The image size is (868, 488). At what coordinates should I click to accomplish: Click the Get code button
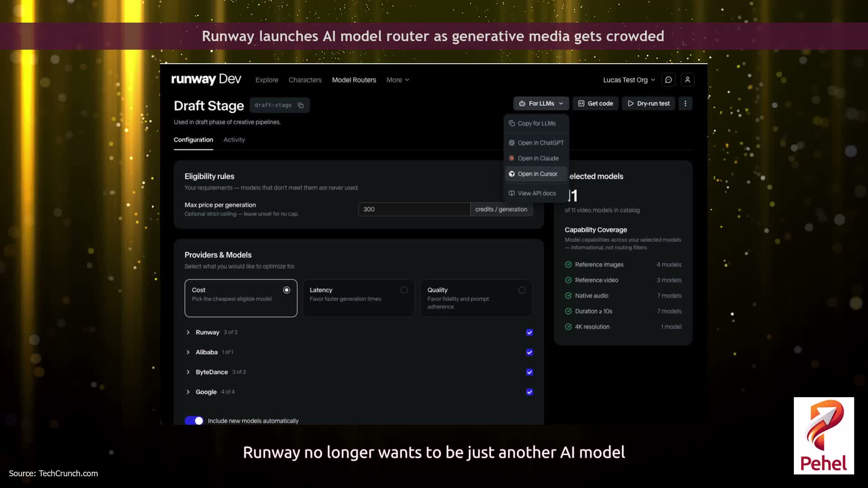595,103
